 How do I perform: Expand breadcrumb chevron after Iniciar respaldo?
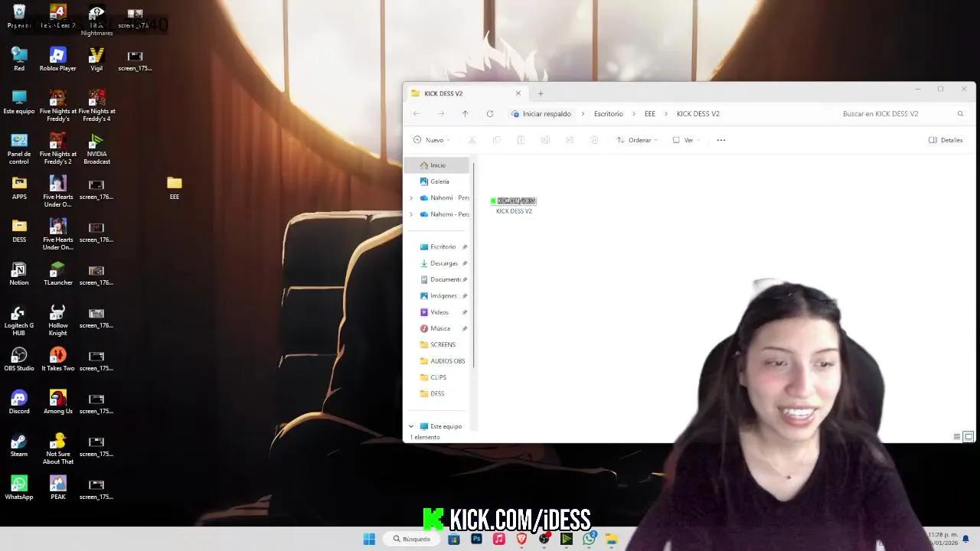click(581, 114)
